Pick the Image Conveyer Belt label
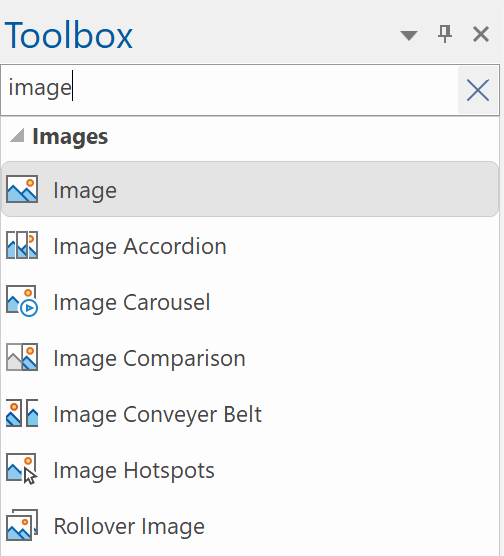 pyautogui.click(x=157, y=414)
